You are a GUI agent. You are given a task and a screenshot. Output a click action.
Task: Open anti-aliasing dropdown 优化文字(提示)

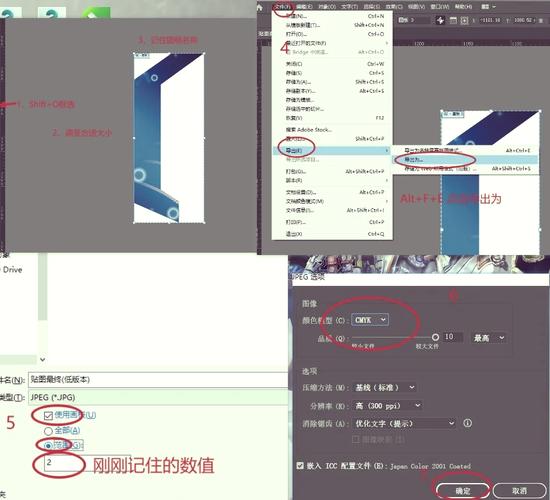tap(404, 424)
